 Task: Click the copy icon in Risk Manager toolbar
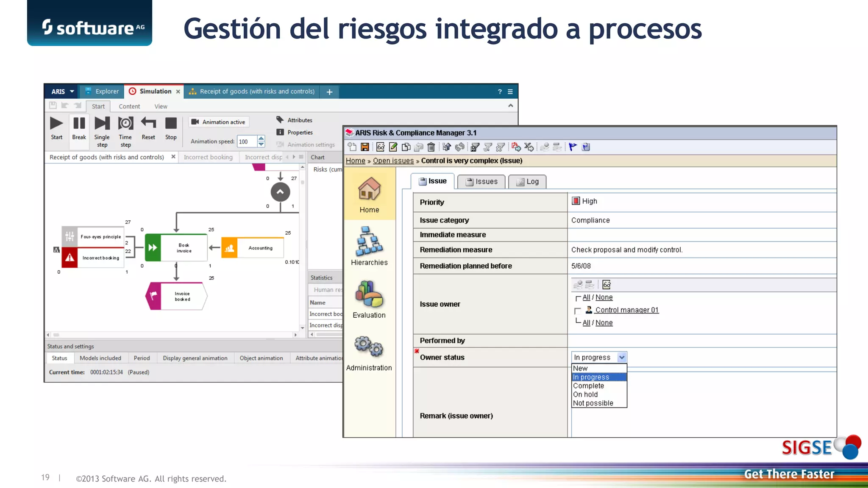pos(406,147)
